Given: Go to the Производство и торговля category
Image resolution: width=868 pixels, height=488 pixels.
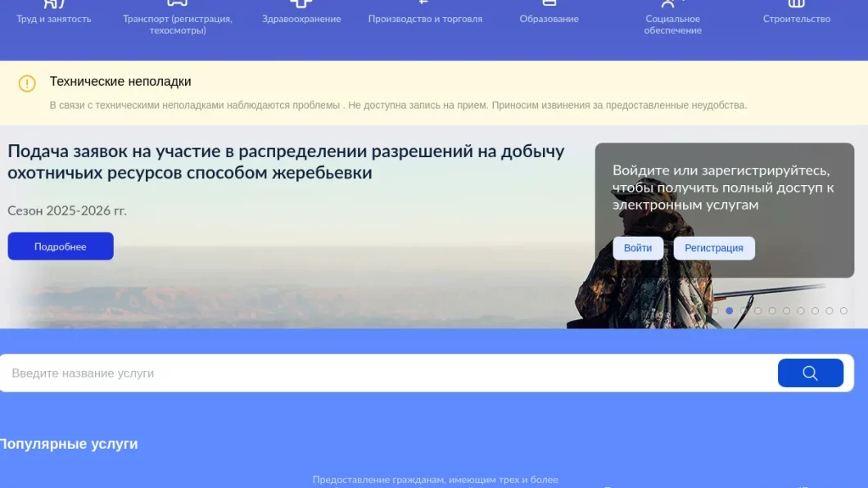Looking at the screenshot, I should click(425, 18).
